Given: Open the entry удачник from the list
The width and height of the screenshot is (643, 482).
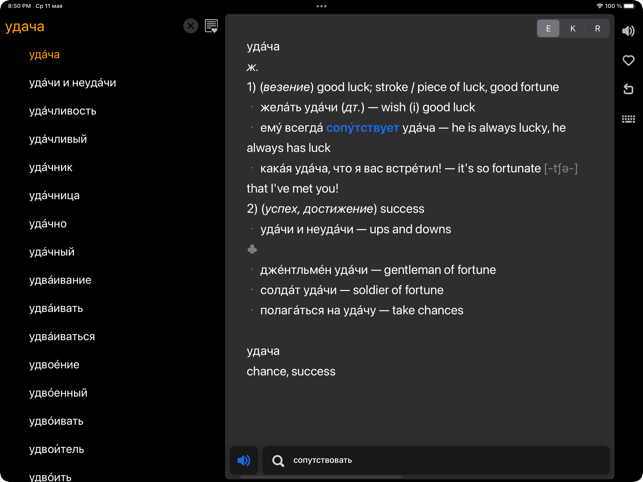Looking at the screenshot, I should (50, 168).
